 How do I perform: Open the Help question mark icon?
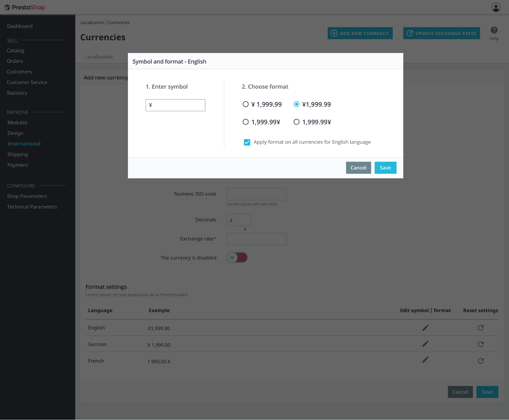[494, 30]
